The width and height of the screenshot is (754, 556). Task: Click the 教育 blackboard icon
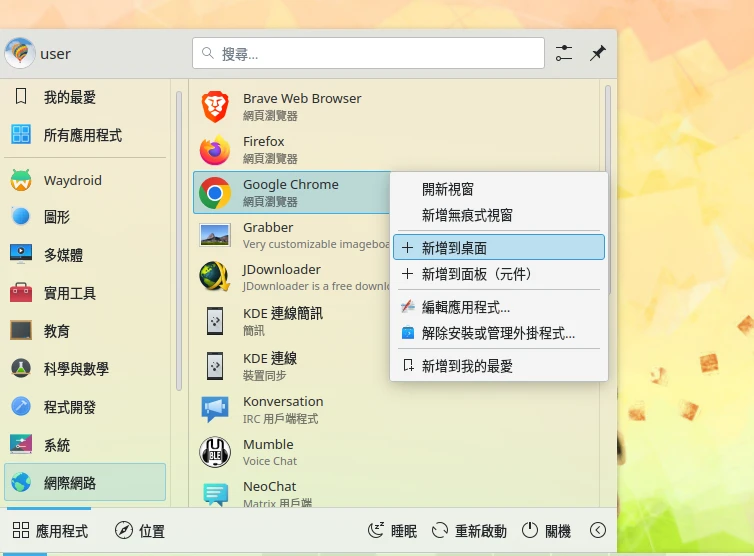21,330
